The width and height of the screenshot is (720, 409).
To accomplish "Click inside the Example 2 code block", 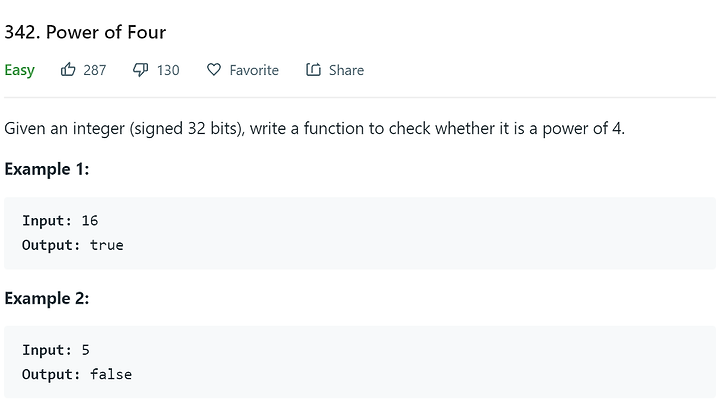I will [360, 362].
